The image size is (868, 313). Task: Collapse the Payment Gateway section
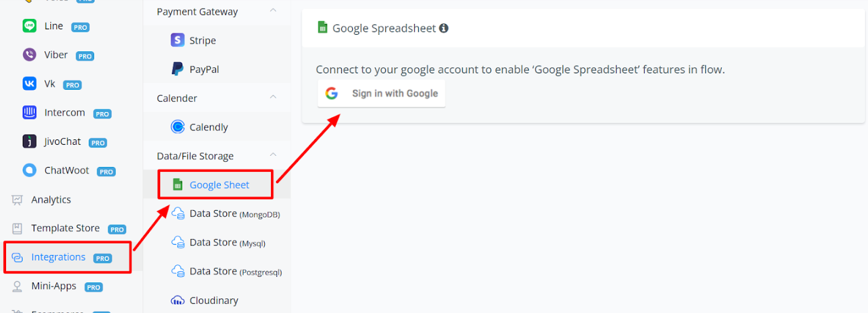[273, 11]
